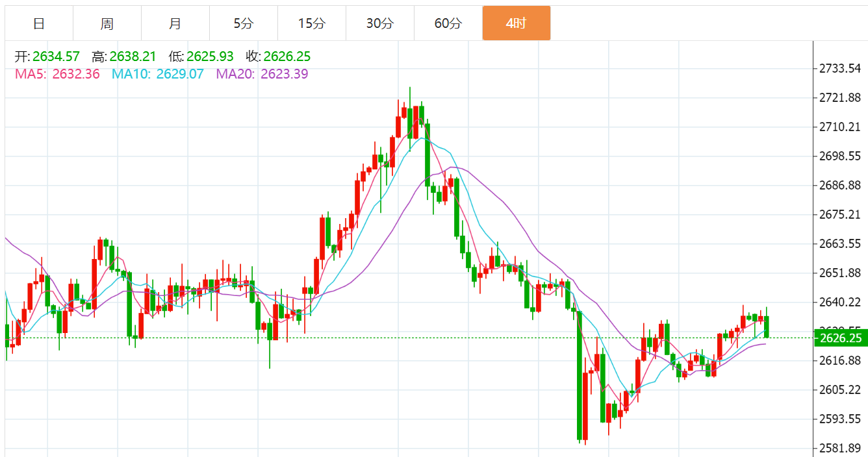Click the 2616.88 price axis label
Screen dimensions: 868x457
(840, 361)
